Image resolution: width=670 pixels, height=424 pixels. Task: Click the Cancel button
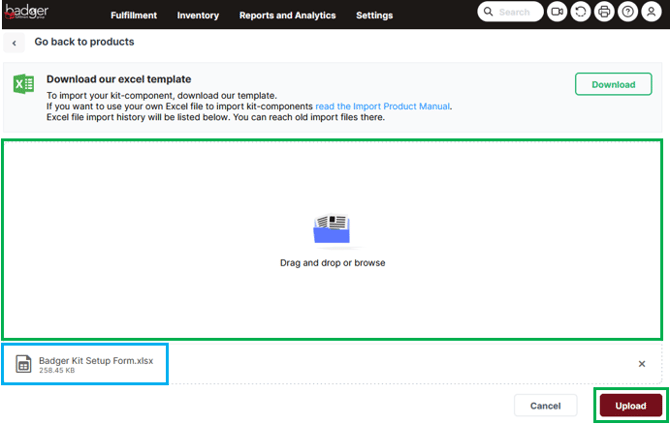(x=545, y=406)
